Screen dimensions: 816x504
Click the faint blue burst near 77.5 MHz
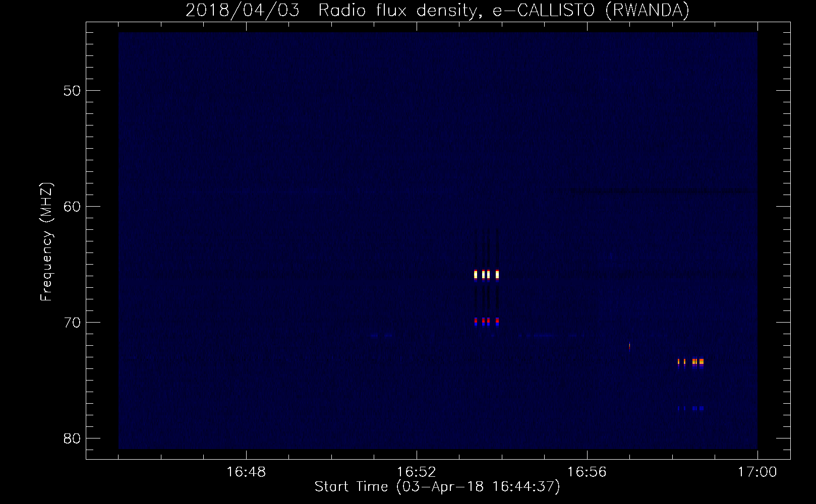tap(690, 408)
